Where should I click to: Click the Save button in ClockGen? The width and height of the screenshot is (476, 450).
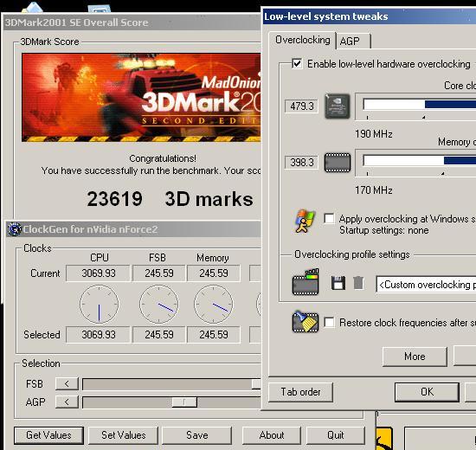[197, 435]
